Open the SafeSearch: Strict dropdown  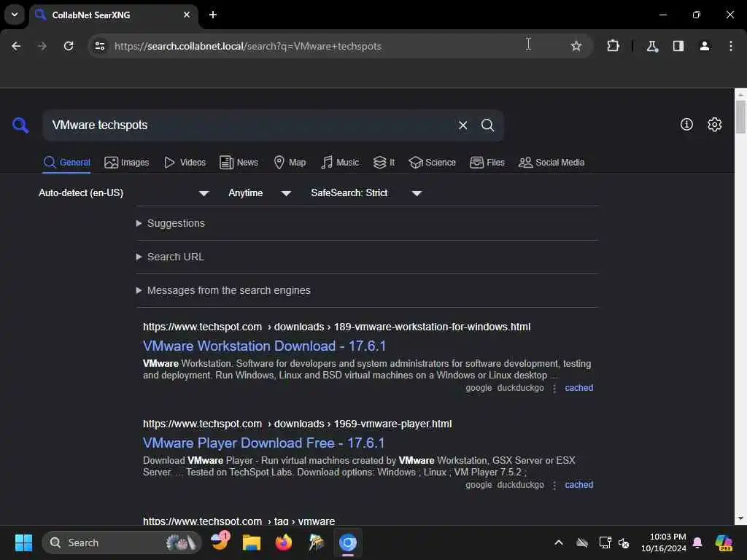[x=366, y=192]
